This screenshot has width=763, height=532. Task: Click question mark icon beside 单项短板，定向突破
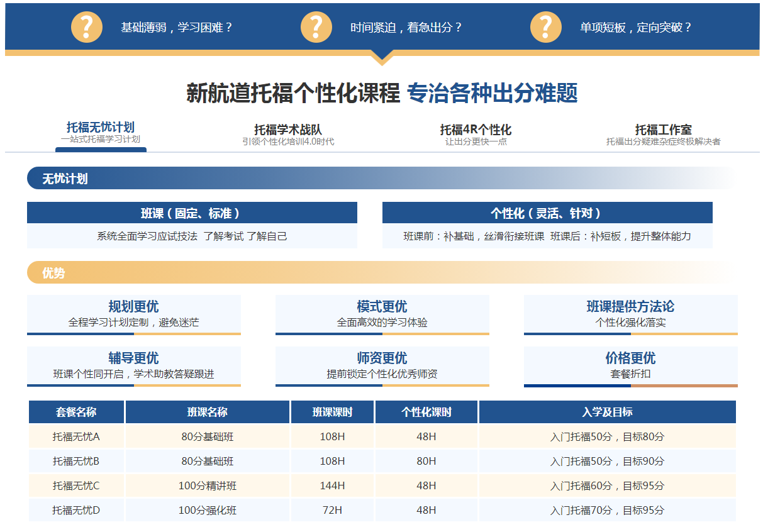click(x=546, y=27)
